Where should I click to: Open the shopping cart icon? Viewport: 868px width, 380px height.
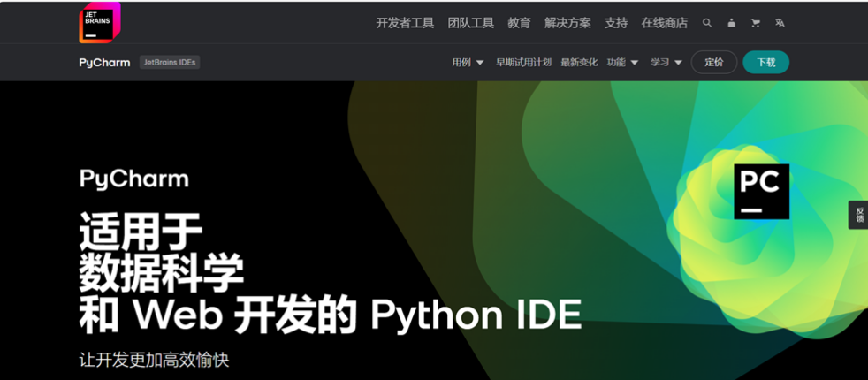755,23
